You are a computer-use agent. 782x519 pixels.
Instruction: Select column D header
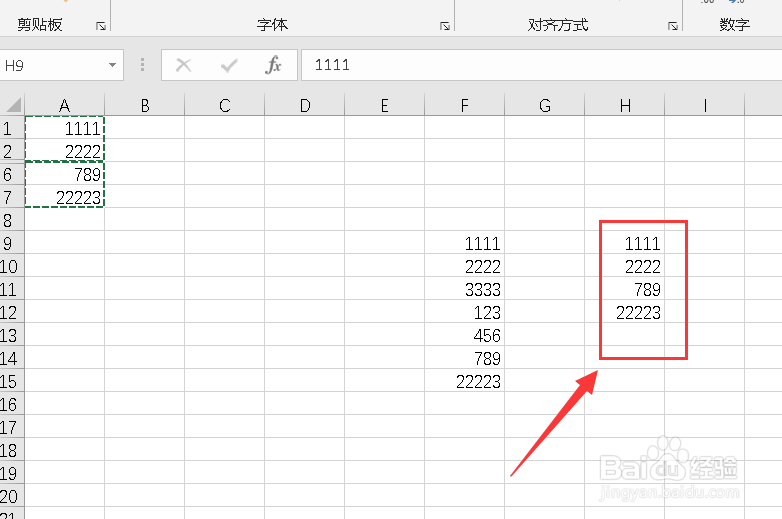pos(305,105)
